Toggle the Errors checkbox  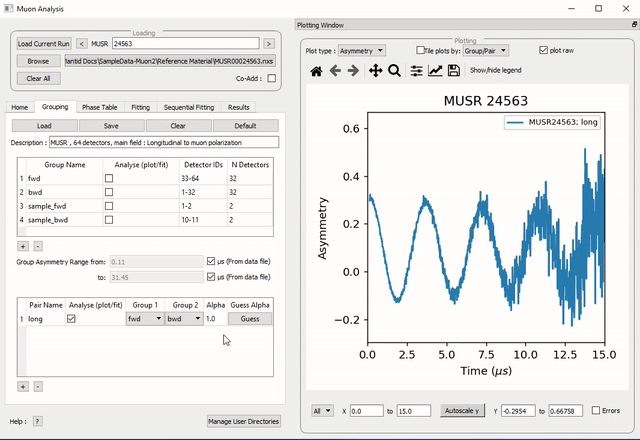(597, 410)
